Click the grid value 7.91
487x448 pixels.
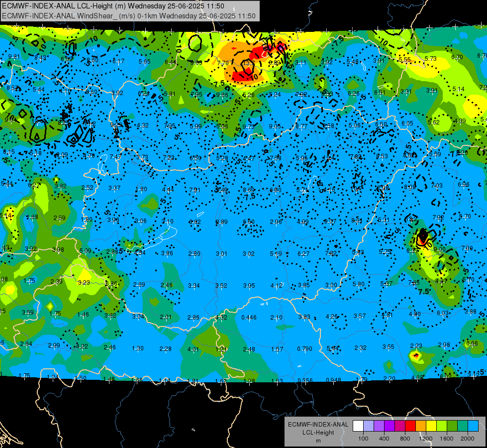tap(195, 190)
